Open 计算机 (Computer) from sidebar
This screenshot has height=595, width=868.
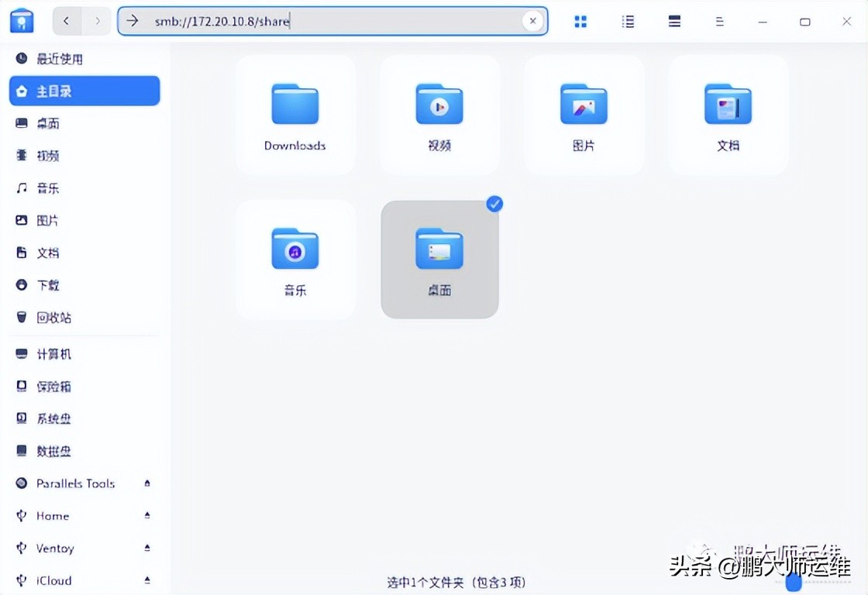click(53, 354)
